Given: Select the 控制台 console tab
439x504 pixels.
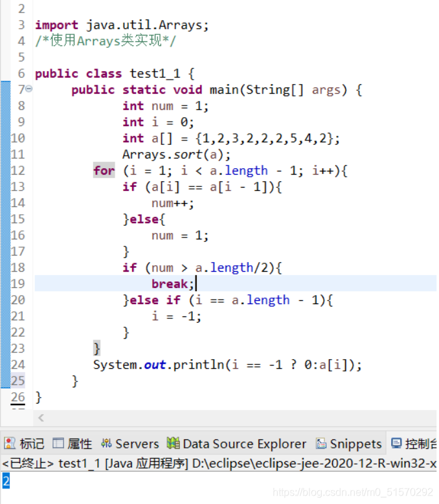Looking at the screenshot, I should pyautogui.click(x=414, y=444).
